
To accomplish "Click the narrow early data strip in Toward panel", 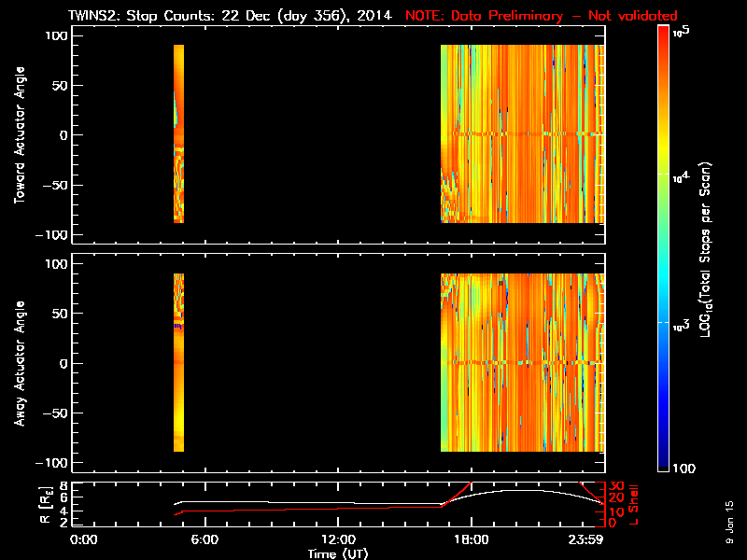I will 178,133.
